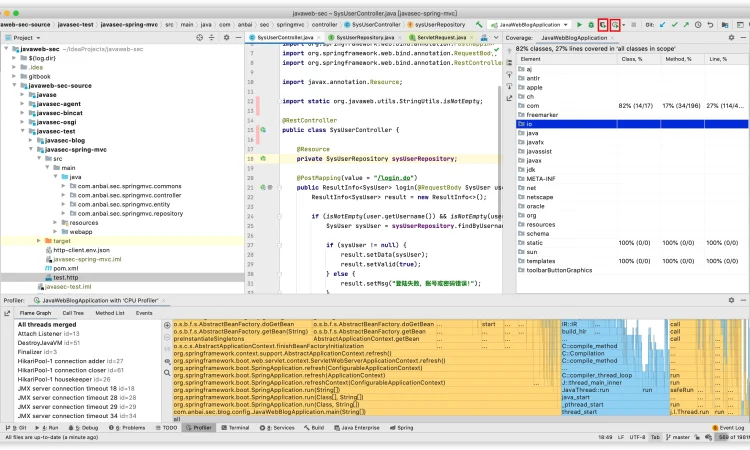Click Flatten packages icon in Coverage sidebar
This screenshot has width=750, height=450.
(x=509, y=62)
